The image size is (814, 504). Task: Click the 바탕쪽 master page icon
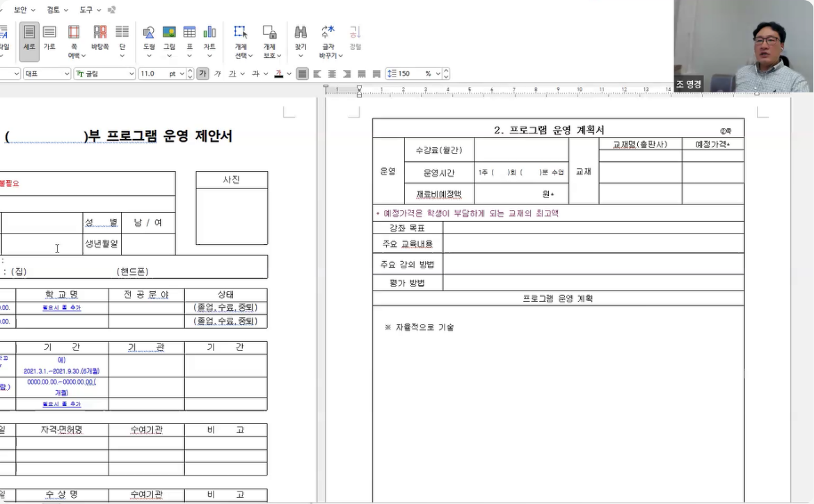(x=100, y=38)
